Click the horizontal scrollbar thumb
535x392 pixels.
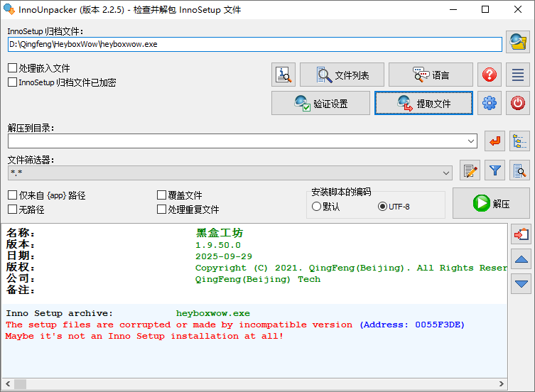tap(20, 383)
